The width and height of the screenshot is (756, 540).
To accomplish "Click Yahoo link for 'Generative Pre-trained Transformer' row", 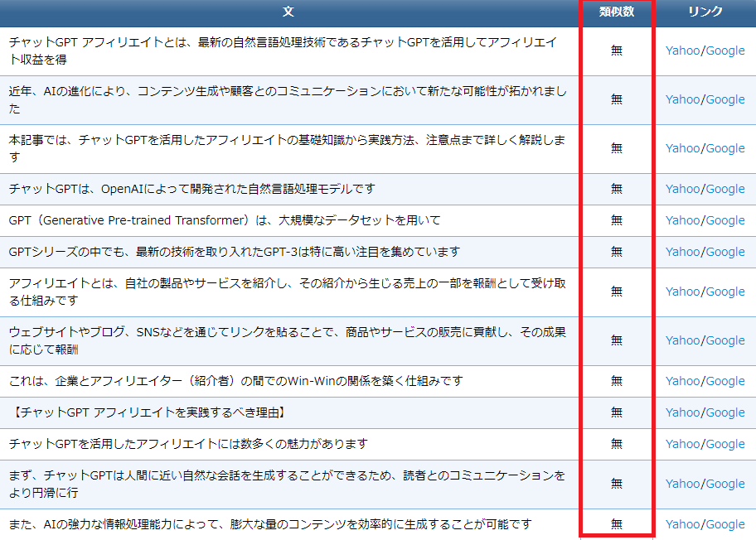I will [x=682, y=220].
